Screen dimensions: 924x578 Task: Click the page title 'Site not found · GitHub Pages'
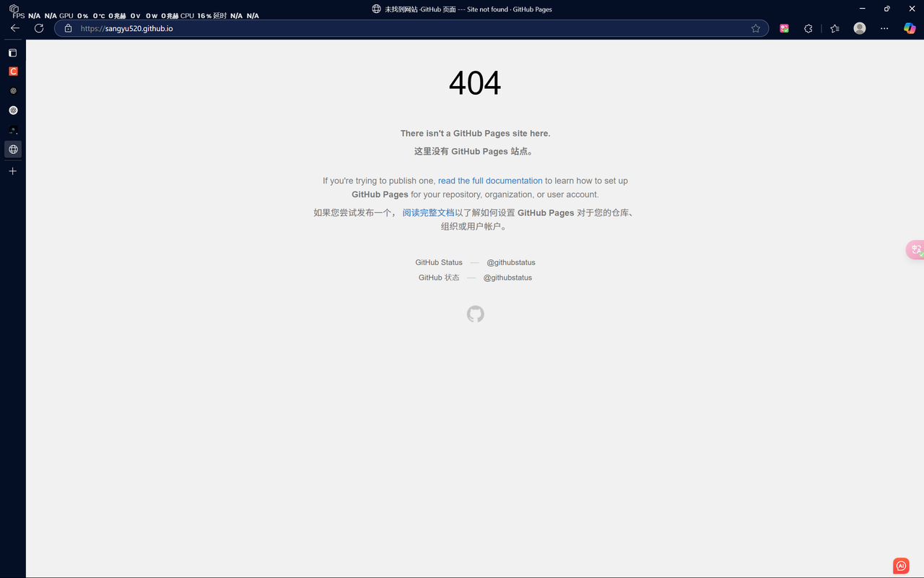click(x=510, y=9)
